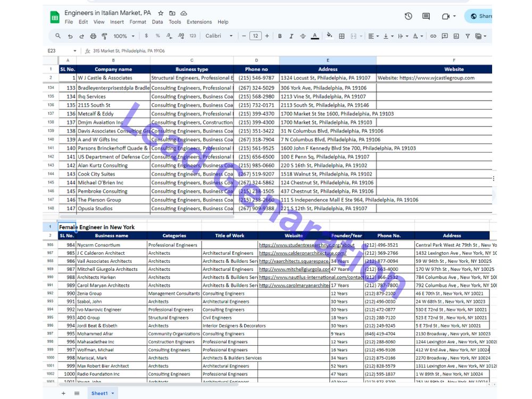The image size is (532, 399).
Task: Open the all sheets list icon
Action: pos(77,393)
